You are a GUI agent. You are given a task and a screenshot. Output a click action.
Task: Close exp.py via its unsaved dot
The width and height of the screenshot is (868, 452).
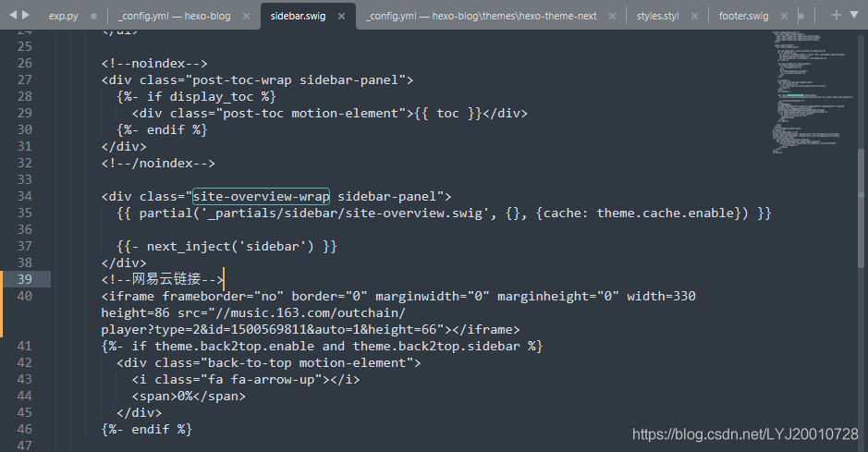[93, 16]
